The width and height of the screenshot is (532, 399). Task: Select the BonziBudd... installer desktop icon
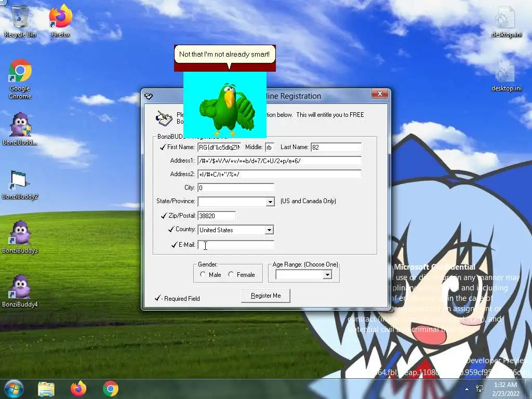[x=20, y=129]
